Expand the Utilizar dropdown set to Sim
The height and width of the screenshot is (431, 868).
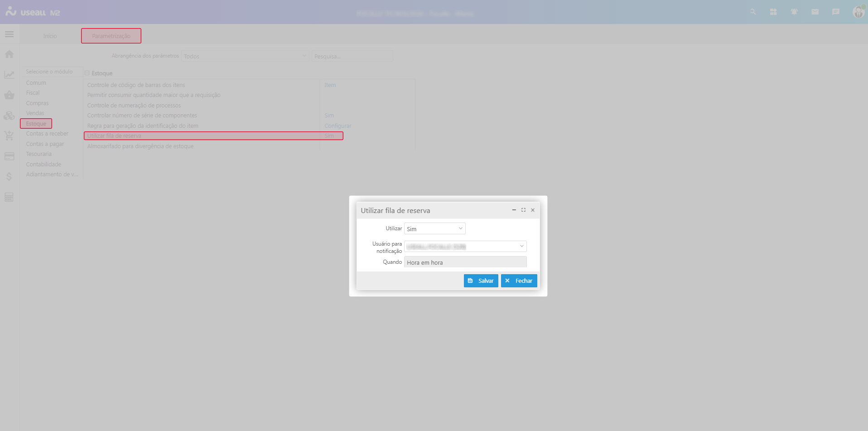[434, 229]
